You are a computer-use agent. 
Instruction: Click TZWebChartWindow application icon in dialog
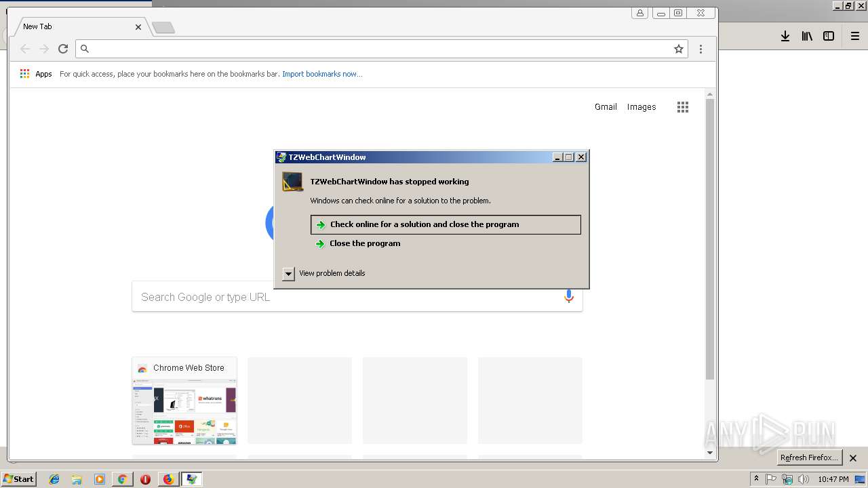coord(292,182)
